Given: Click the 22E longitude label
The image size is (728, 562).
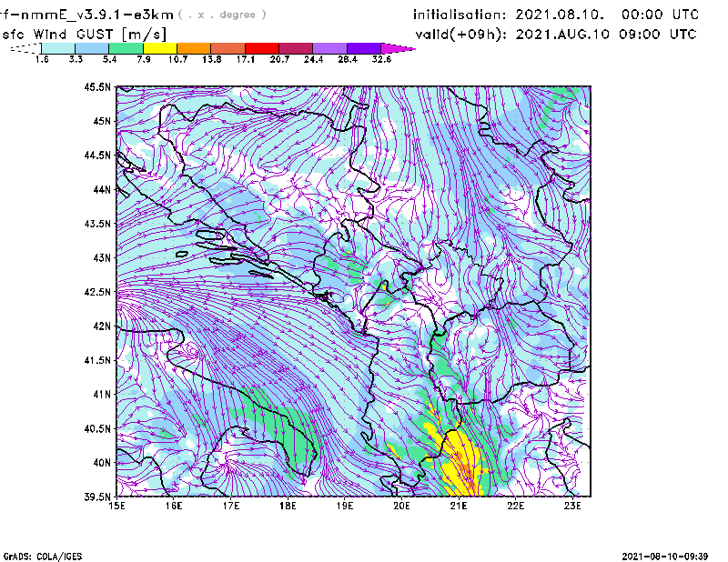Looking at the screenshot, I should tap(515, 506).
